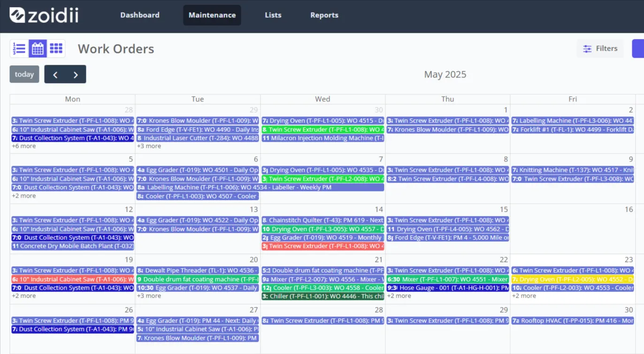This screenshot has width=644, height=354.
Task: Open Chiller WO 4446 event
Action: 322,296
